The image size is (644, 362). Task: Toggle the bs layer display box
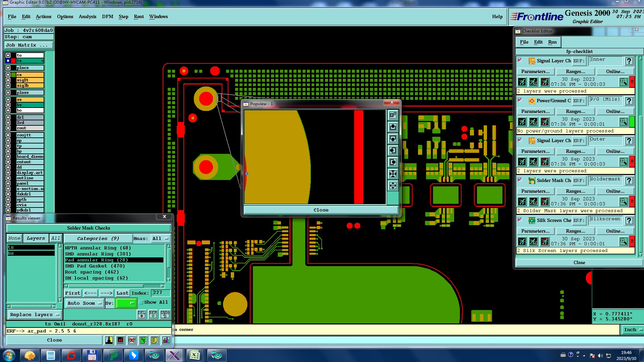pyautogui.click(x=8, y=105)
